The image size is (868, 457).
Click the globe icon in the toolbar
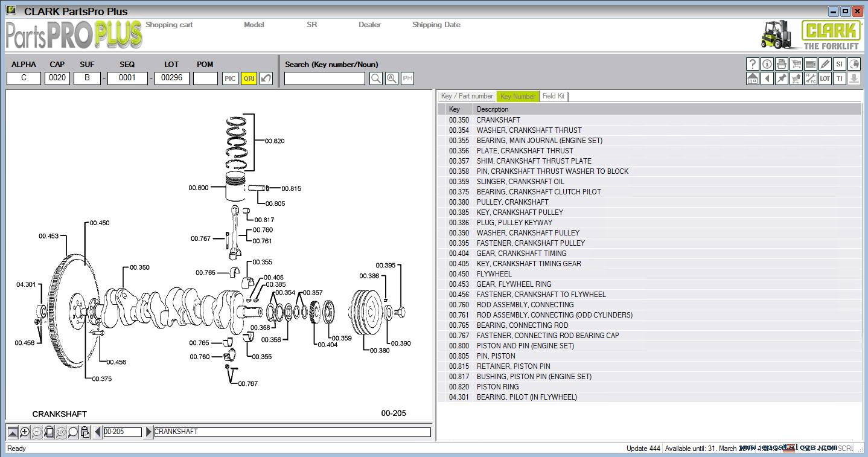(854, 64)
